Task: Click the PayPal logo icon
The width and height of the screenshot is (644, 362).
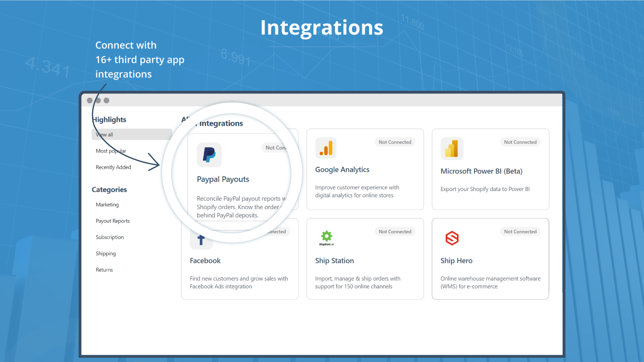Action: tap(209, 155)
